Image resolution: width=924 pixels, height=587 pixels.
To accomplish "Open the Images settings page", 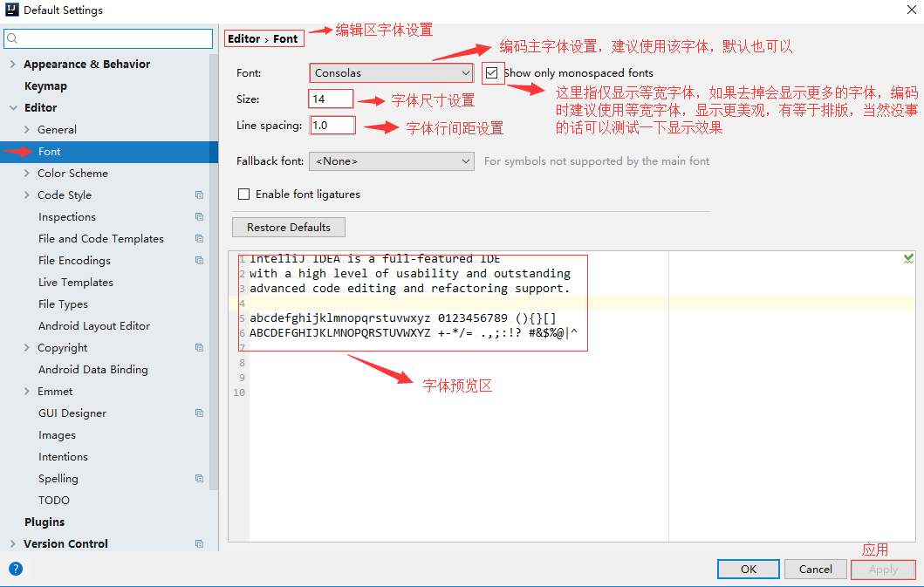I will point(57,435).
